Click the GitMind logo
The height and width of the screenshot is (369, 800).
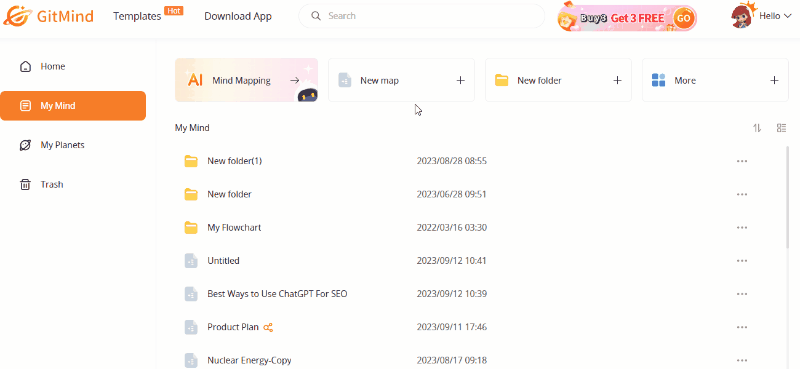click(48, 16)
